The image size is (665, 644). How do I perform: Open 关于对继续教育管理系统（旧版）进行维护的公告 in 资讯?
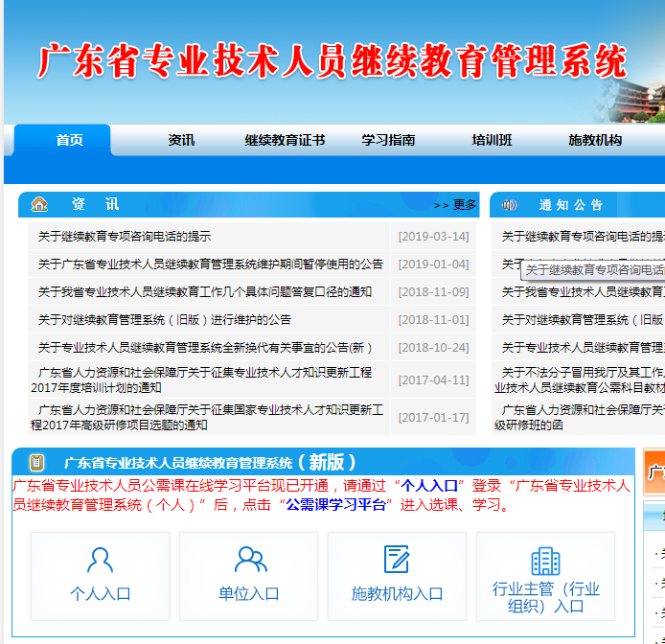click(165, 320)
